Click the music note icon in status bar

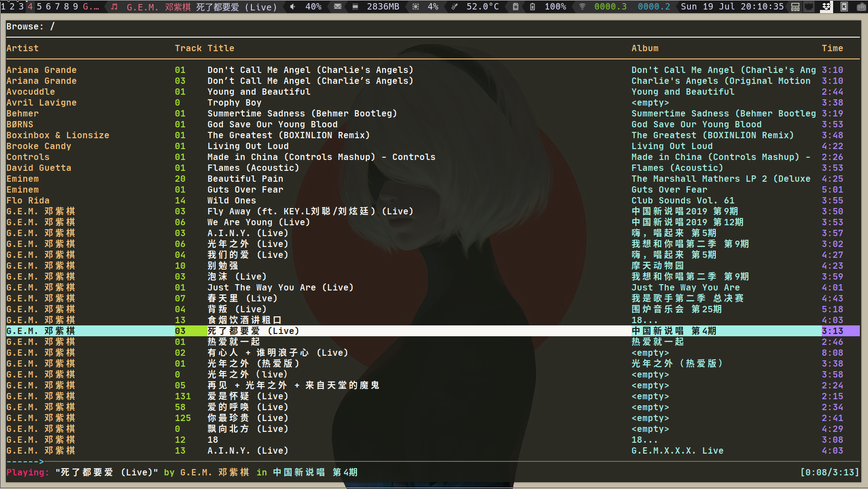click(x=115, y=7)
